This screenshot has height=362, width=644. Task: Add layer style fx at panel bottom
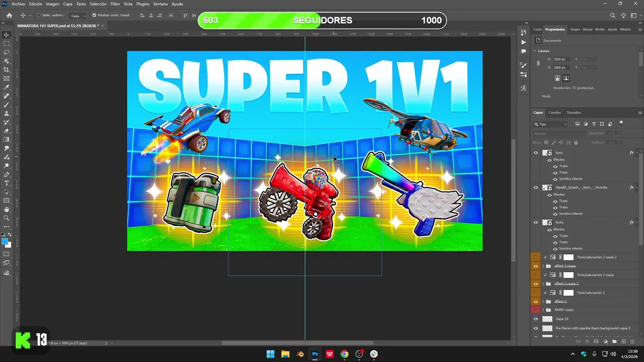click(x=587, y=341)
